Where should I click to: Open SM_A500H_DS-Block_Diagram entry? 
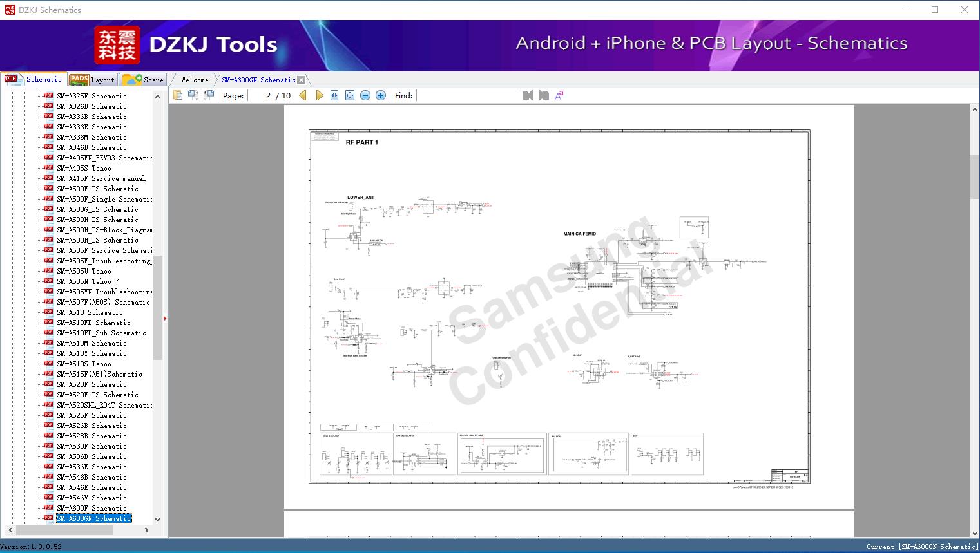pos(104,230)
